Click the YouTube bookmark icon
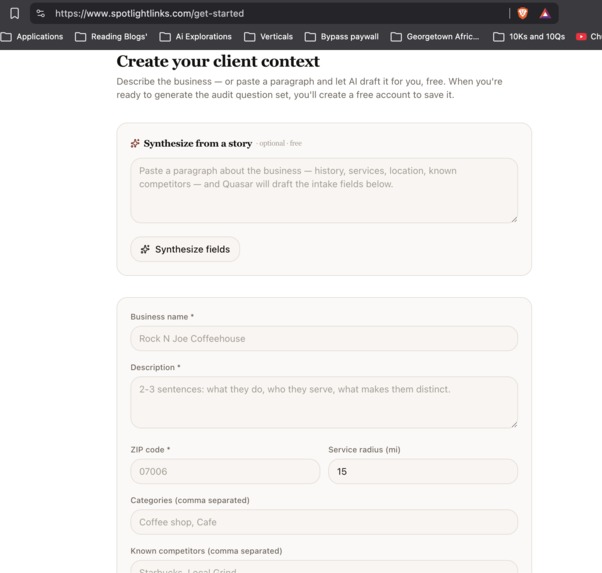 [x=581, y=36]
